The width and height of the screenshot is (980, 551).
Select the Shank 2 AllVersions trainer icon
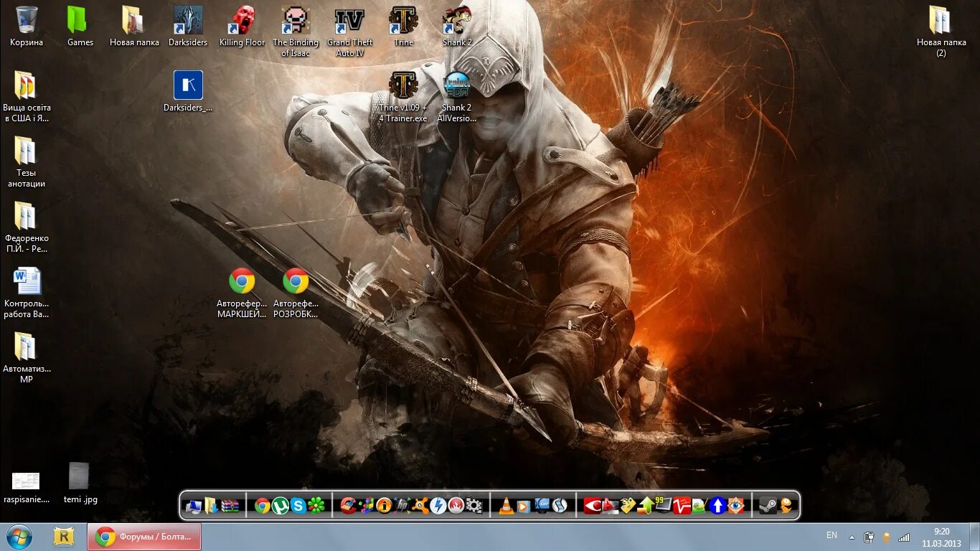tap(457, 96)
